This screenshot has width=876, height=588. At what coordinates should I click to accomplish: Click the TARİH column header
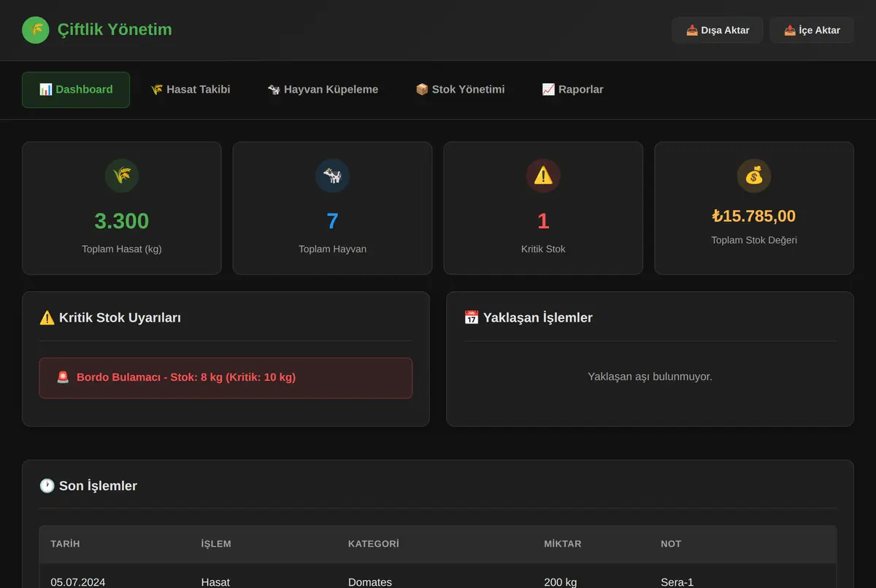pyautogui.click(x=65, y=543)
